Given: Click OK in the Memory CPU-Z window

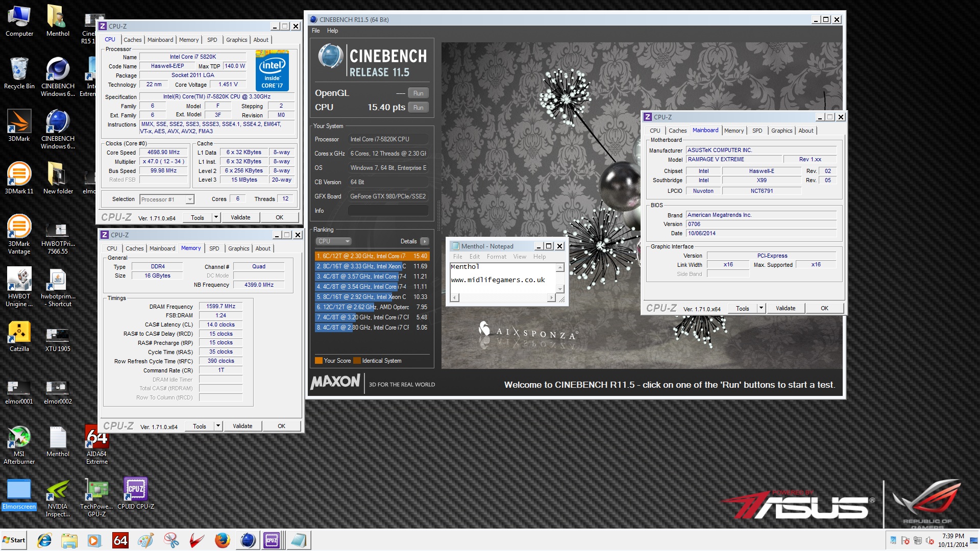Looking at the screenshot, I should pos(281,426).
